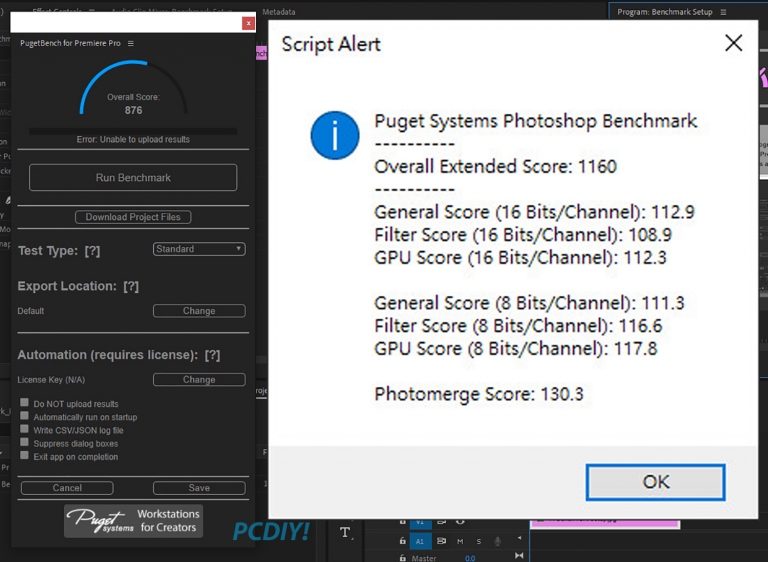The width and height of the screenshot is (768, 562).
Task: Select the Program: Benchmark Setup tab
Action: [x=665, y=12]
